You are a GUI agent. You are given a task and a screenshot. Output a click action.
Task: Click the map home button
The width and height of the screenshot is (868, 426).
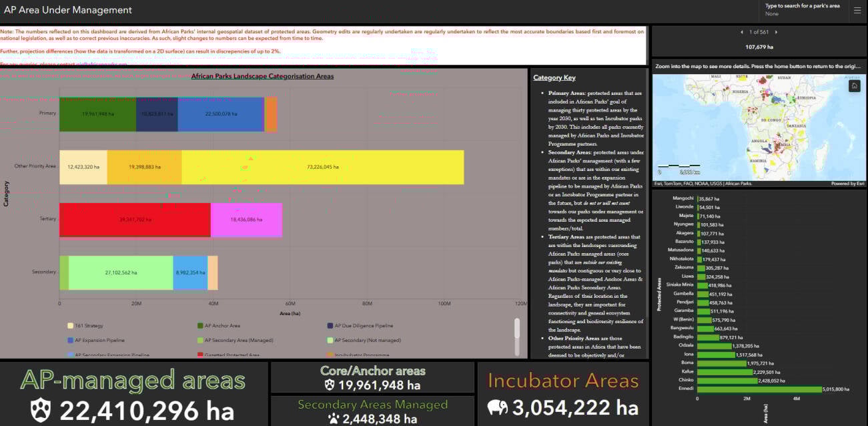click(854, 86)
